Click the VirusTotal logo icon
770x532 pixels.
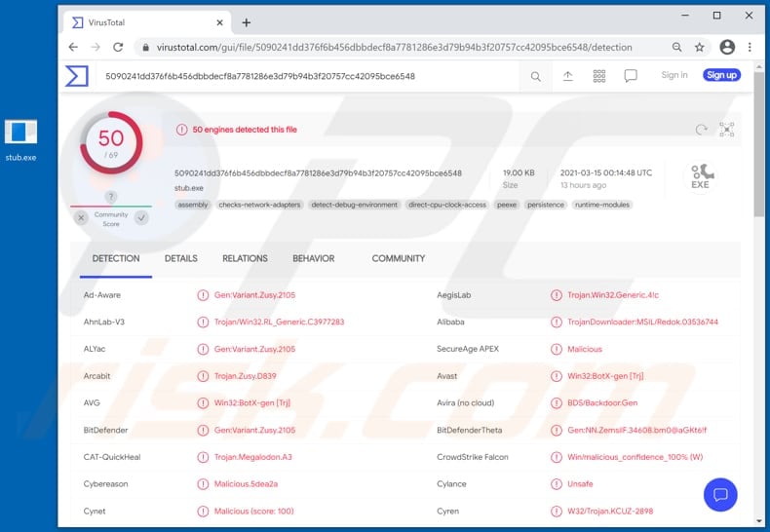(77, 76)
